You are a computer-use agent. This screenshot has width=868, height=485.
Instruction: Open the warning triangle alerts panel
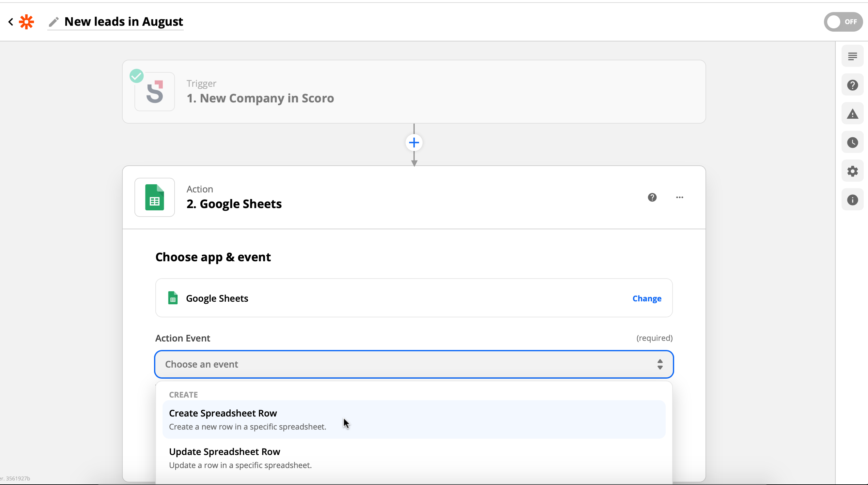(x=852, y=114)
